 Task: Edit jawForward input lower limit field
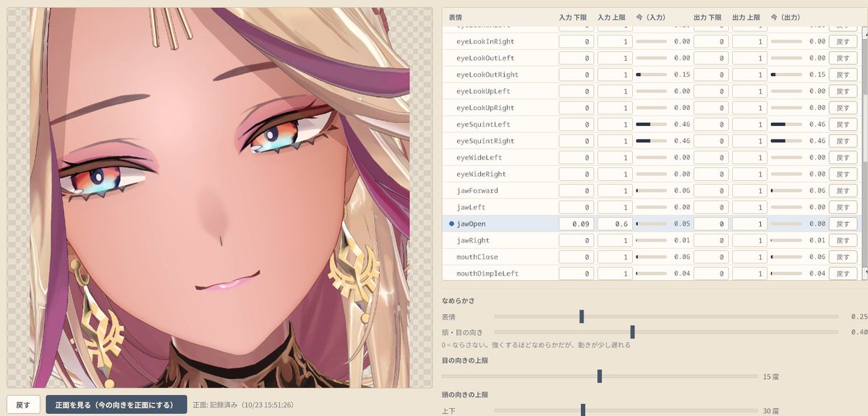(576, 191)
